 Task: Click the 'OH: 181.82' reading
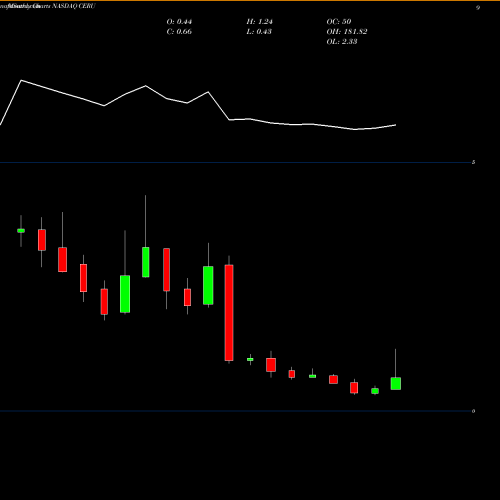pos(347,32)
